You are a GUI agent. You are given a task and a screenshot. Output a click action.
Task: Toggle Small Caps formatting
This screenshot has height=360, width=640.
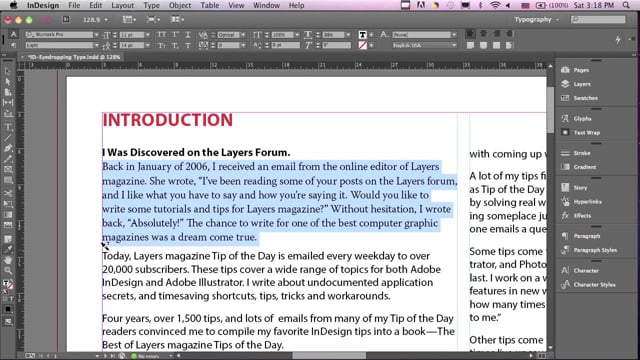click(162, 45)
